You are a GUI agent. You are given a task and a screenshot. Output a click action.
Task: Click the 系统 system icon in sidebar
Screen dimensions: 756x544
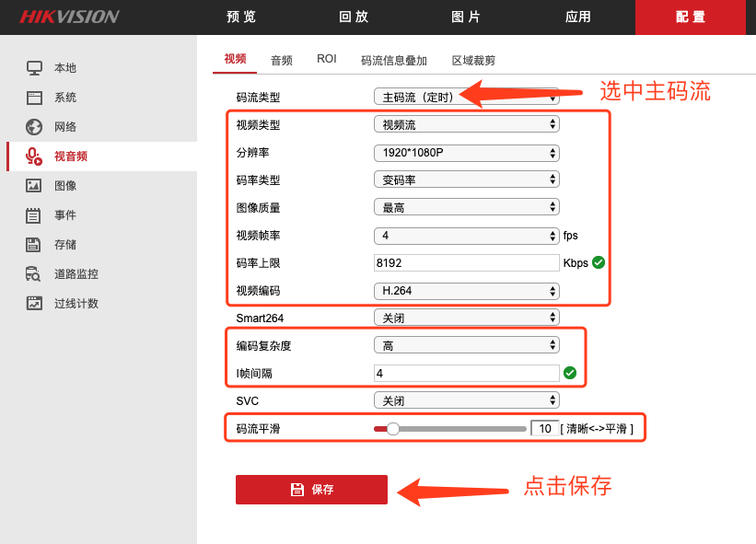[34, 98]
